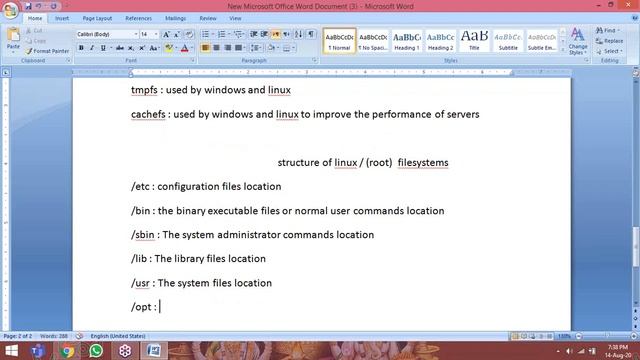
Task: Switch to the Mailings tab
Action: [176, 18]
